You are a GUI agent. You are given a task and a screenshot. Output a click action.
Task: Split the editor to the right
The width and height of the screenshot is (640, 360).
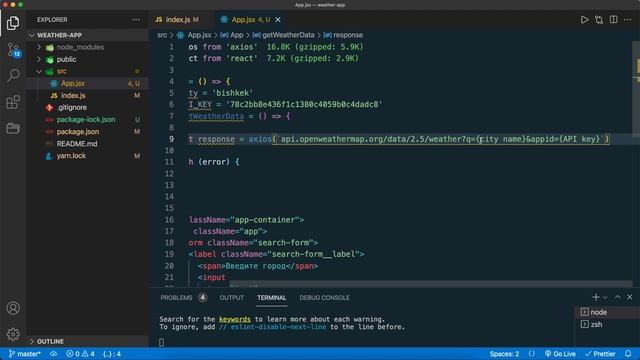click(x=613, y=20)
